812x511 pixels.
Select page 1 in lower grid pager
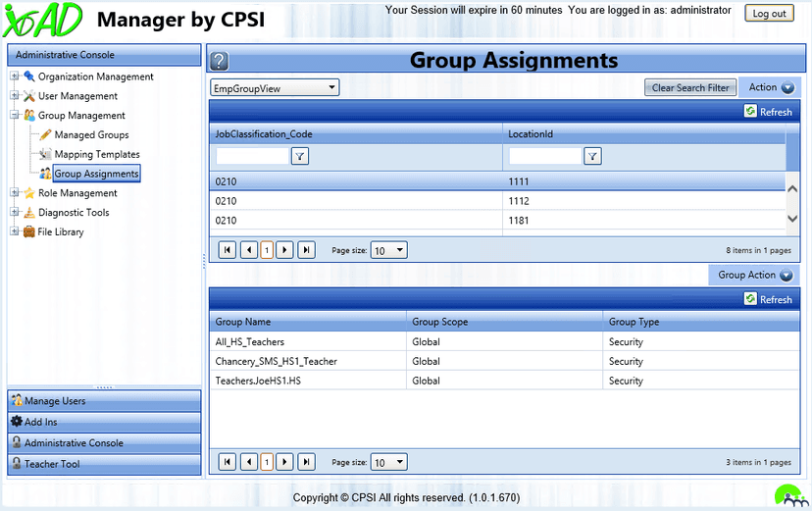267,462
